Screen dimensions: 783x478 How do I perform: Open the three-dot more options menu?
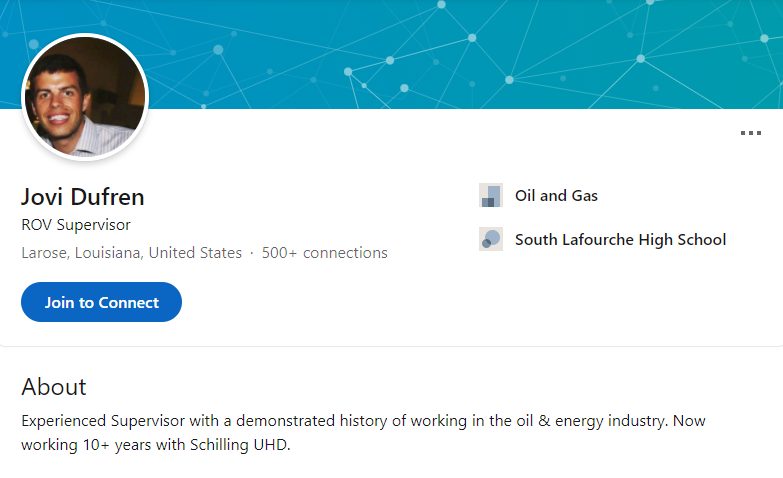pyautogui.click(x=751, y=133)
